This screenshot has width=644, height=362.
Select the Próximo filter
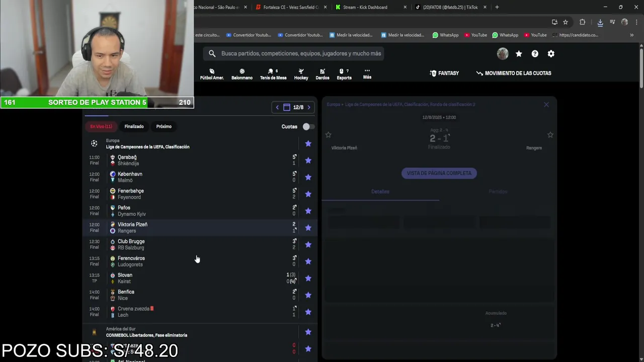pyautogui.click(x=164, y=127)
